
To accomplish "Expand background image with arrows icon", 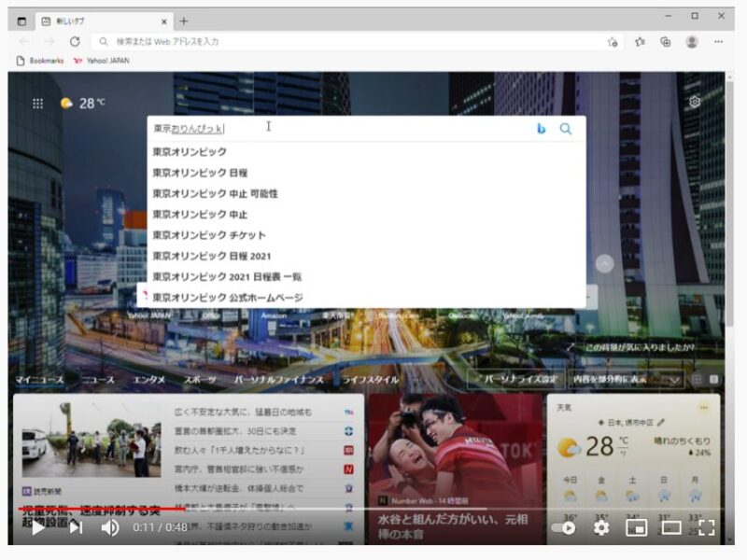I will point(571,347).
